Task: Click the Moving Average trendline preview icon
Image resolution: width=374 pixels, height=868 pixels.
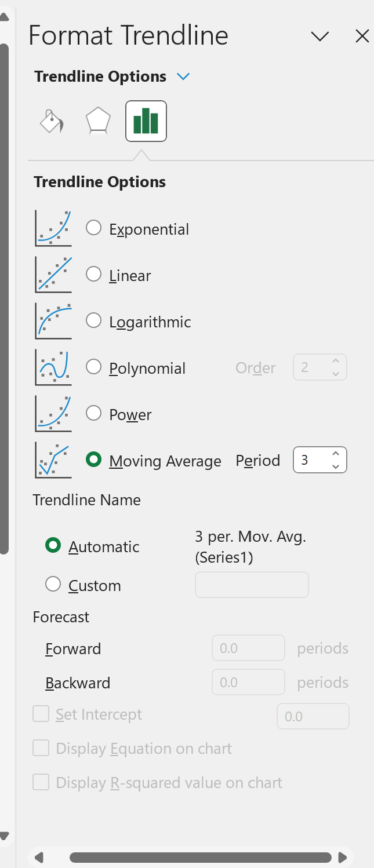Action: (x=53, y=459)
